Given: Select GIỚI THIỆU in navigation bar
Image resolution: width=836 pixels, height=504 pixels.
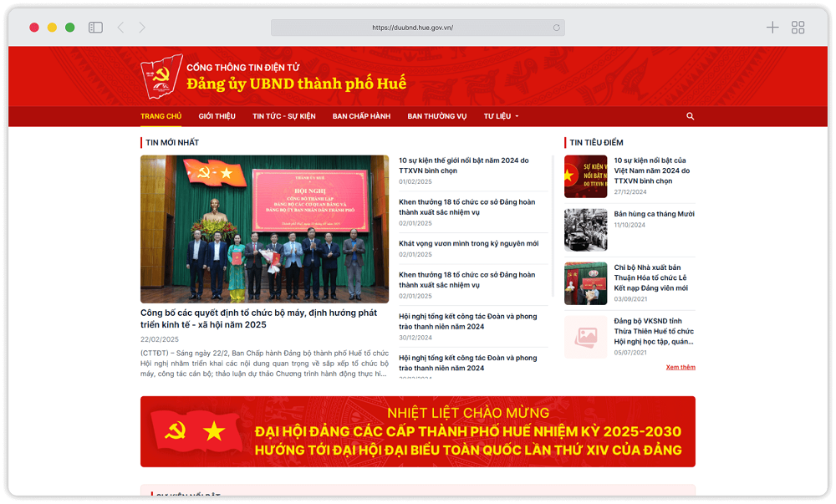Looking at the screenshot, I should click(217, 116).
